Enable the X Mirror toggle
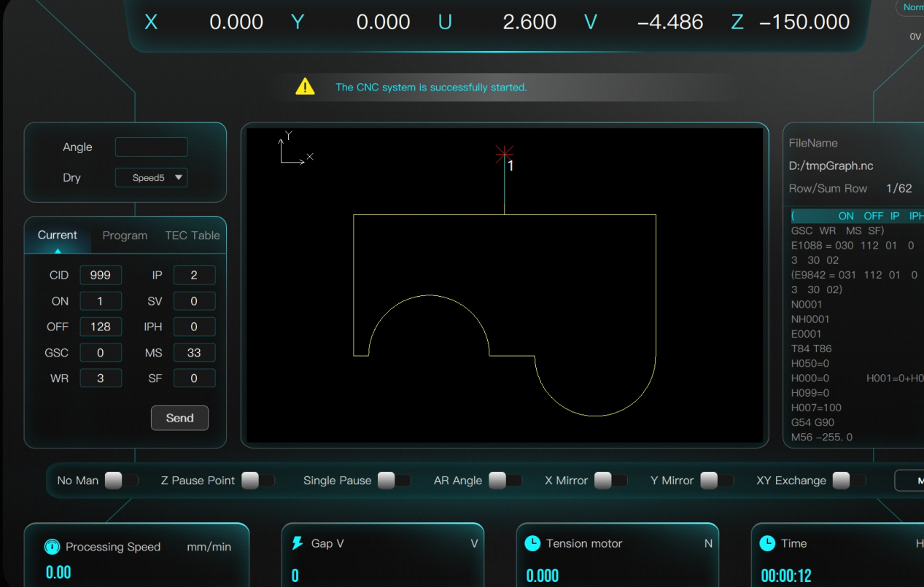The height and width of the screenshot is (587, 924). (x=610, y=481)
